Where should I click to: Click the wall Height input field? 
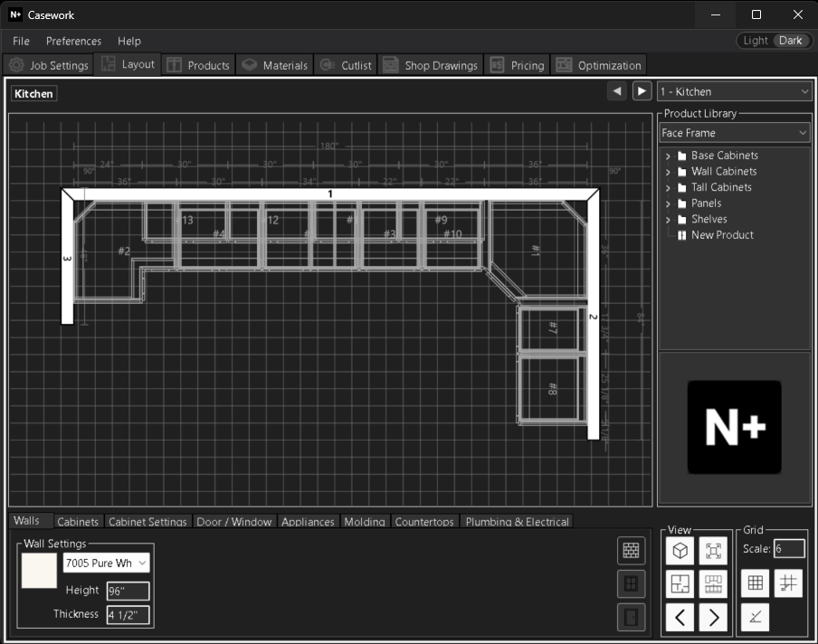pos(128,592)
